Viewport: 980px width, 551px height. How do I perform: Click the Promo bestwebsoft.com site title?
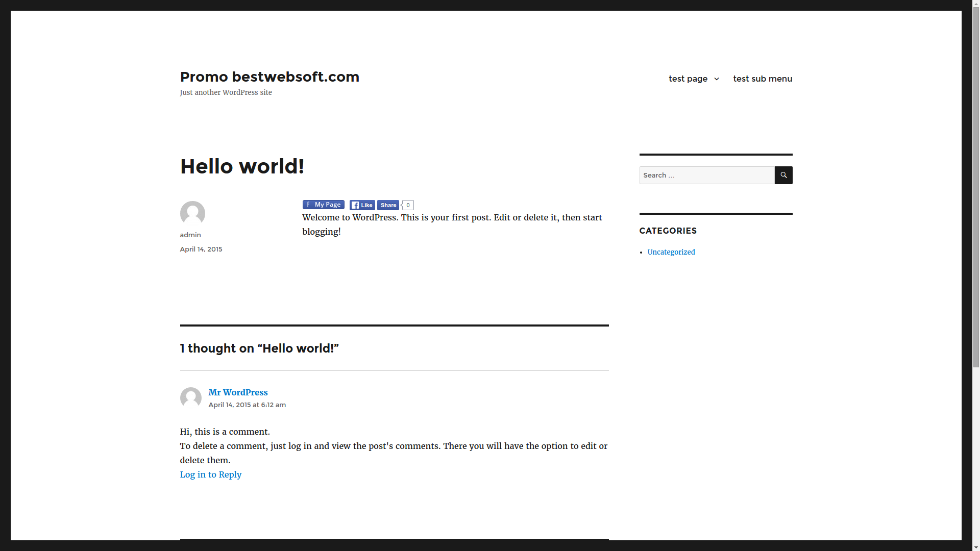coord(269,77)
